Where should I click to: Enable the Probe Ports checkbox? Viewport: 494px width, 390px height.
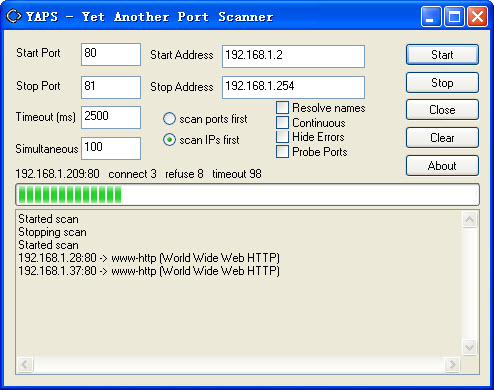[282, 152]
